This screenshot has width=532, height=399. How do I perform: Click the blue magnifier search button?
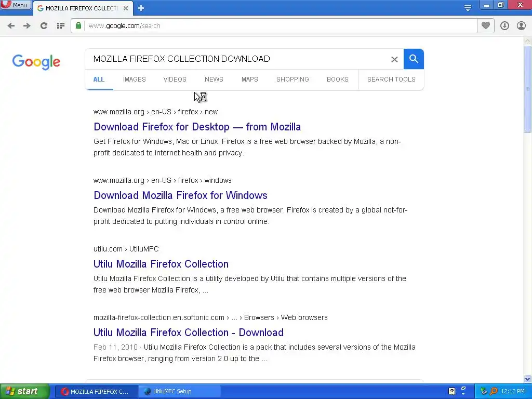pyautogui.click(x=414, y=59)
